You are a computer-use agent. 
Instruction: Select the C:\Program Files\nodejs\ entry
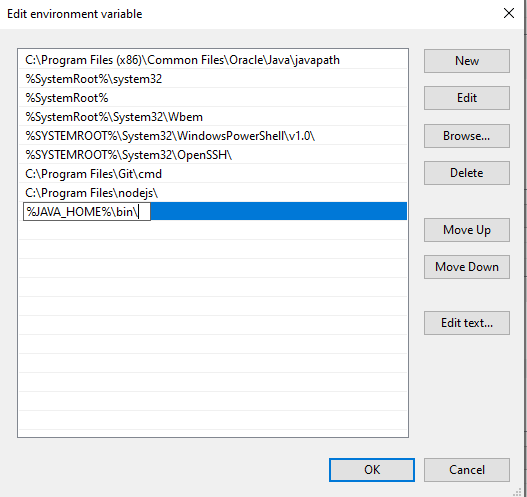click(x=213, y=193)
